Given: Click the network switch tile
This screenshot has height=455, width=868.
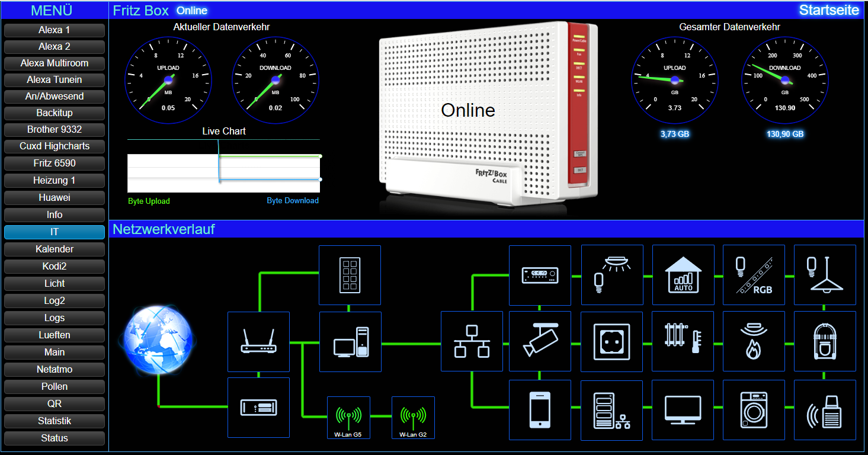Looking at the screenshot, I should (x=472, y=342).
